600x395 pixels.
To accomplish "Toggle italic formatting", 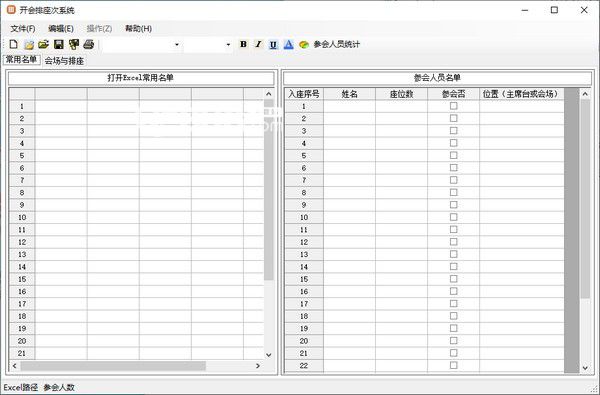I will pyautogui.click(x=258, y=44).
